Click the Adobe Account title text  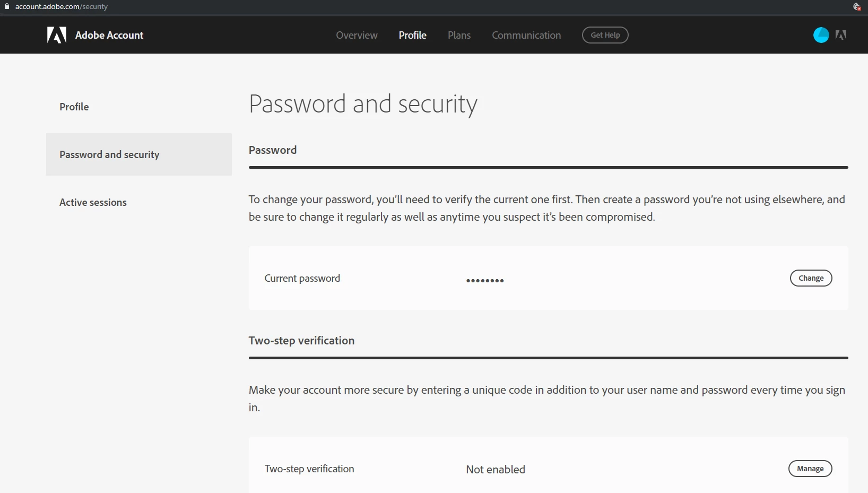click(109, 35)
